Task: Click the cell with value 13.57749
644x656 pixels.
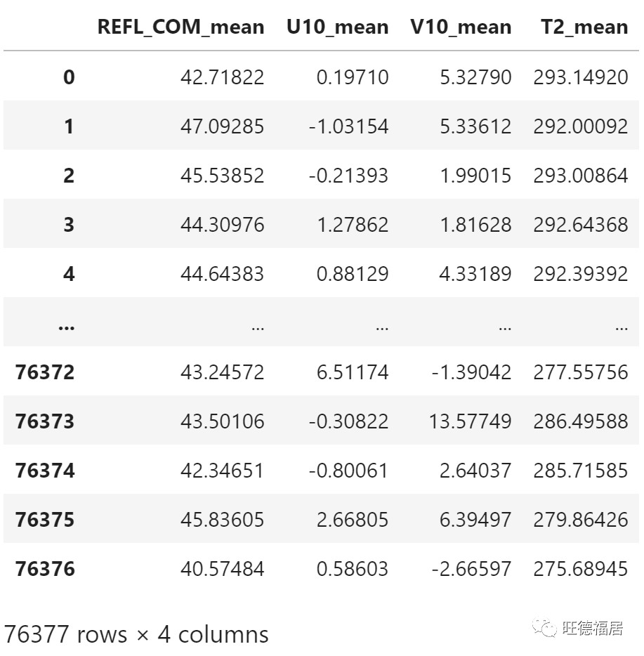Action: pyautogui.click(x=470, y=421)
